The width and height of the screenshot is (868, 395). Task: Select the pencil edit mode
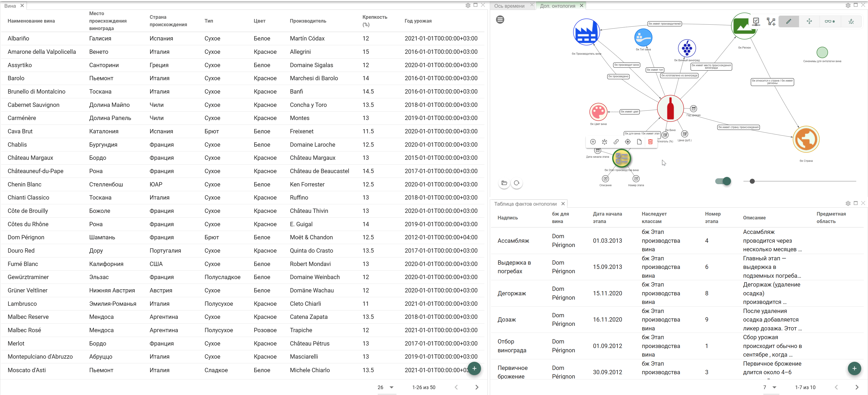pos(788,21)
